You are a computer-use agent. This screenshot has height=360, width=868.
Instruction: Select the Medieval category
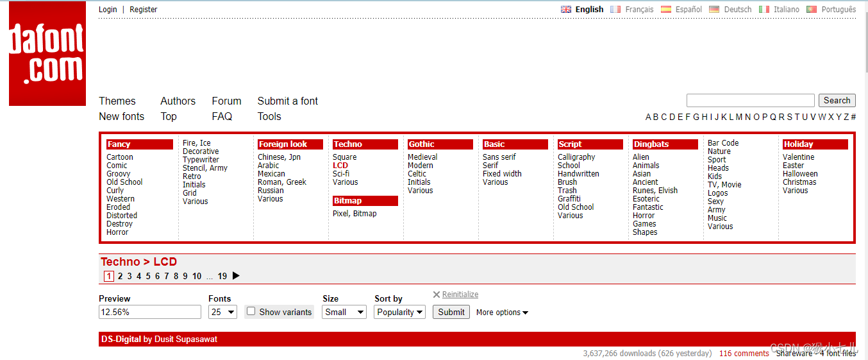[x=422, y=157]
